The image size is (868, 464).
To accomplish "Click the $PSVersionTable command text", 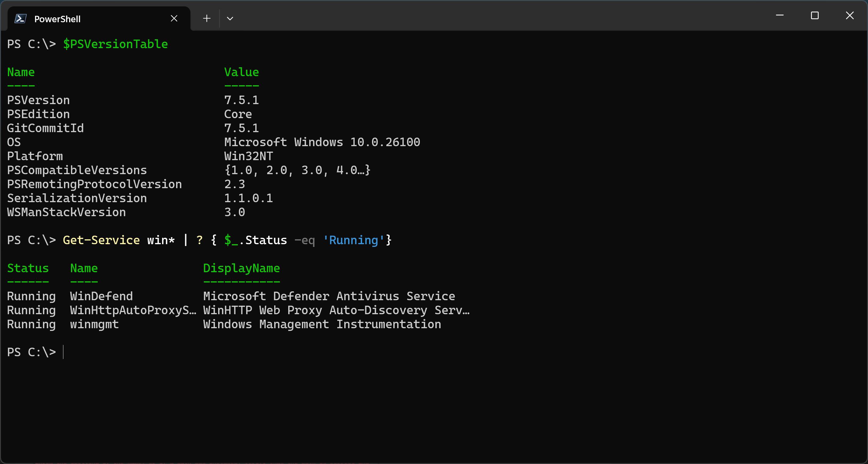I will [115, 44].
